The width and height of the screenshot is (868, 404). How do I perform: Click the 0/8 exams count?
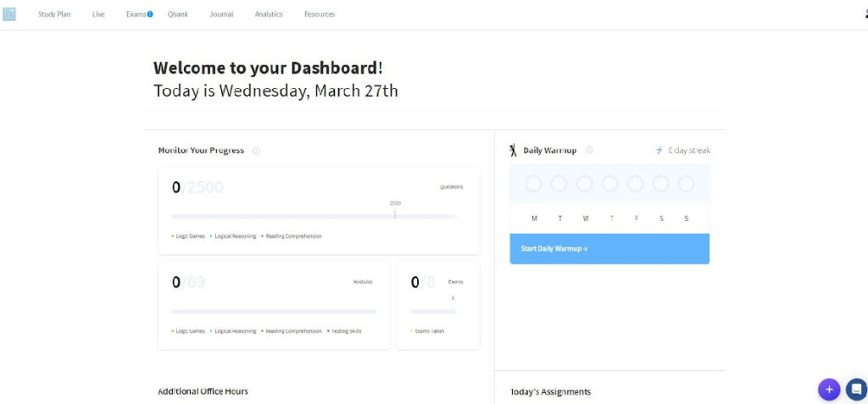(423, 282)
